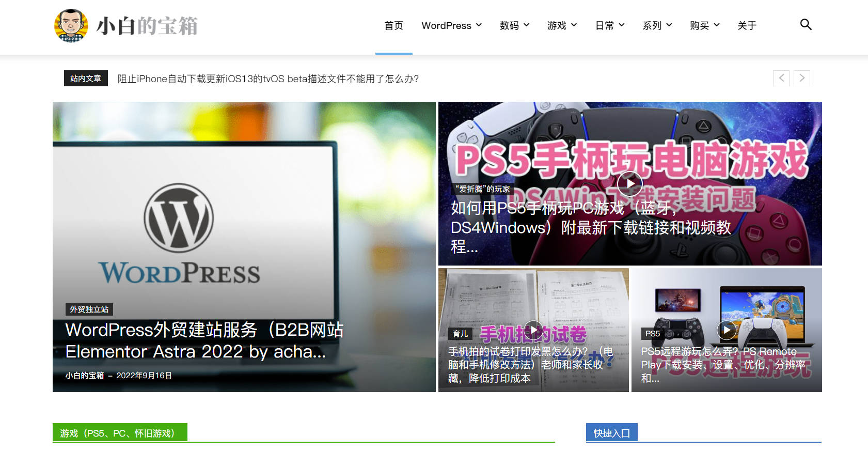868x451 pixels.
Task: Click the cartoon avatar site logo
Action: pos(71,25)
